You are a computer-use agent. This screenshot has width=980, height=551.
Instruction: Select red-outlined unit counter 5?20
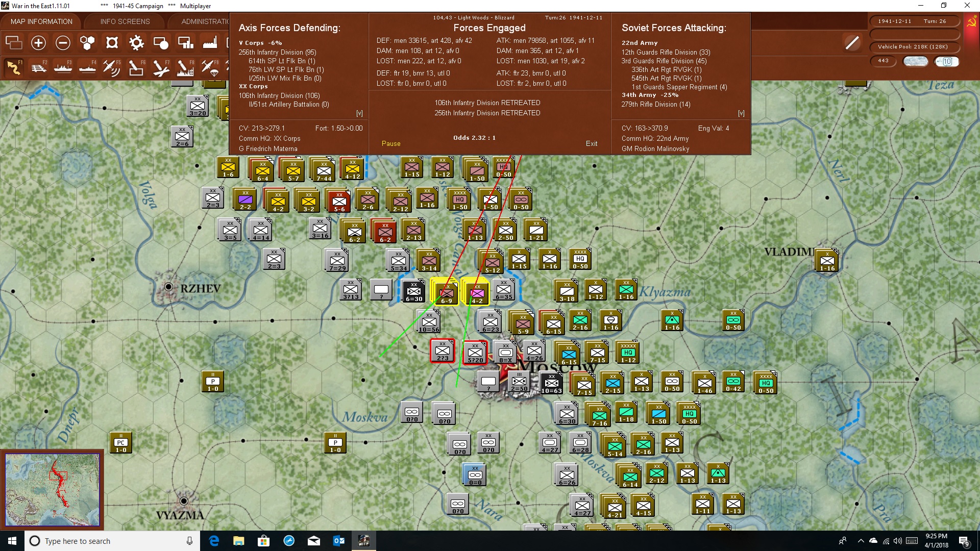pyautogui.click(x=475, y=353)
